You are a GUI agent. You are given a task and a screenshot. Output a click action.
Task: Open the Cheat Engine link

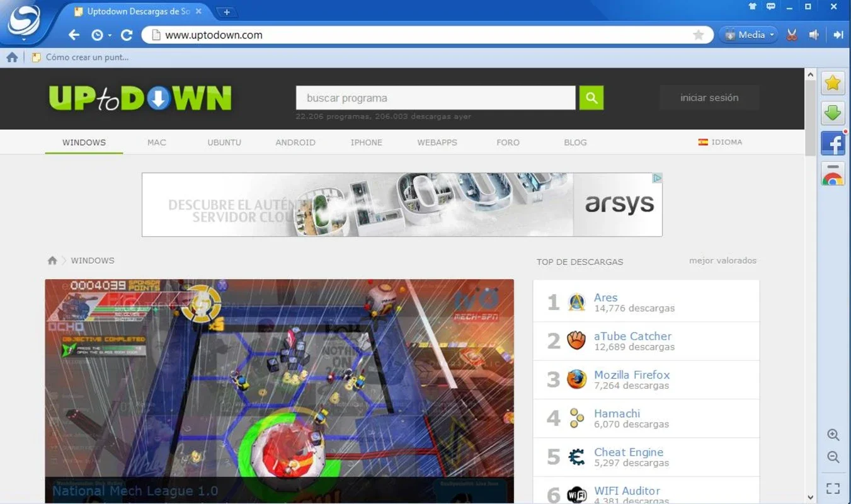628,452
